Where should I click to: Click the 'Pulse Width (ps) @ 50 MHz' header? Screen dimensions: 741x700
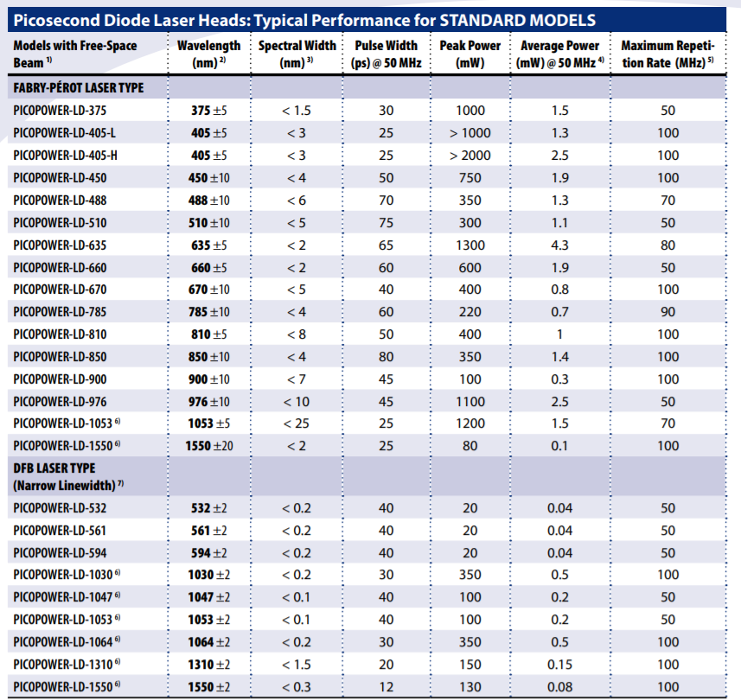tap(386, 54)
